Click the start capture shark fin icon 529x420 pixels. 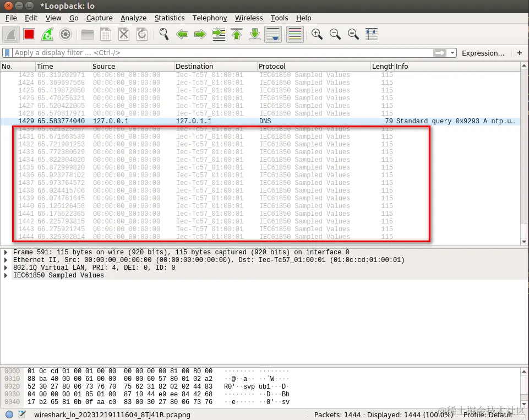11,34
